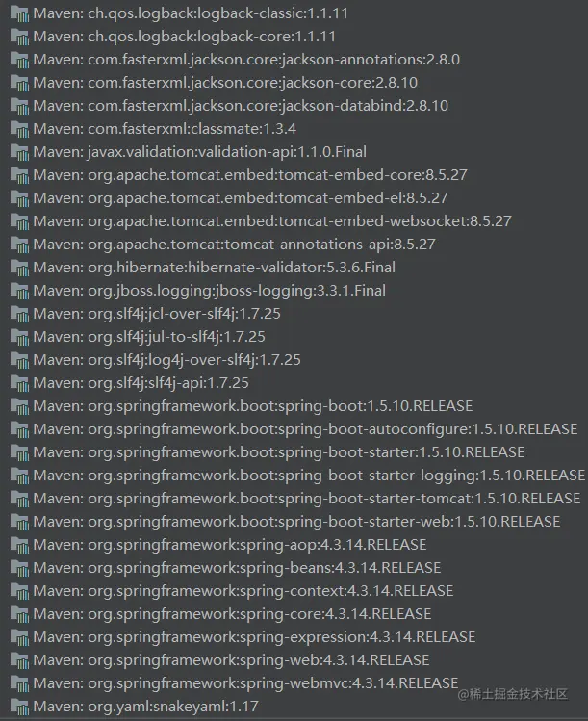Click library icon beside log4j-over-slf4j:1.7.25
The height and width of the screenshot is (721, 588).
tap(19, 360)
